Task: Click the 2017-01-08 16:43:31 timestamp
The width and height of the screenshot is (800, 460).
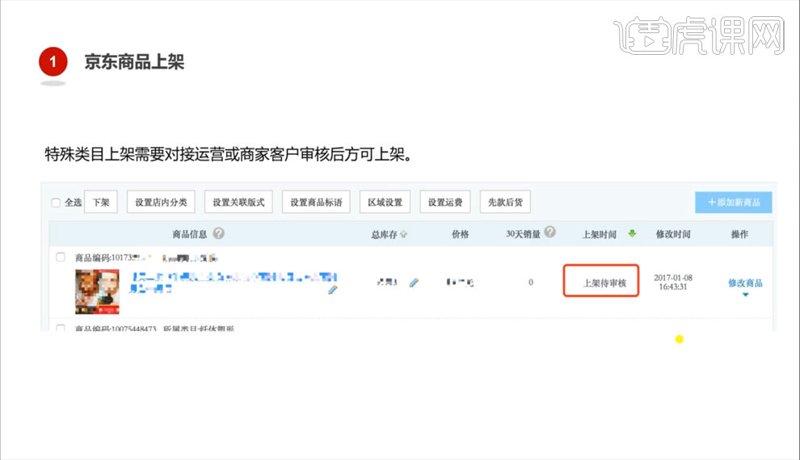Action: [673, 282]
